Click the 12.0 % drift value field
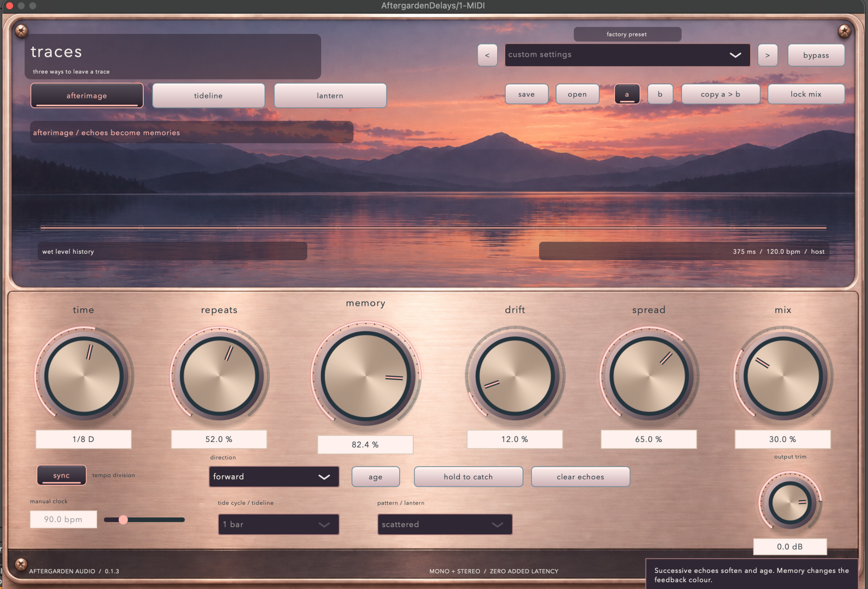 515,439
